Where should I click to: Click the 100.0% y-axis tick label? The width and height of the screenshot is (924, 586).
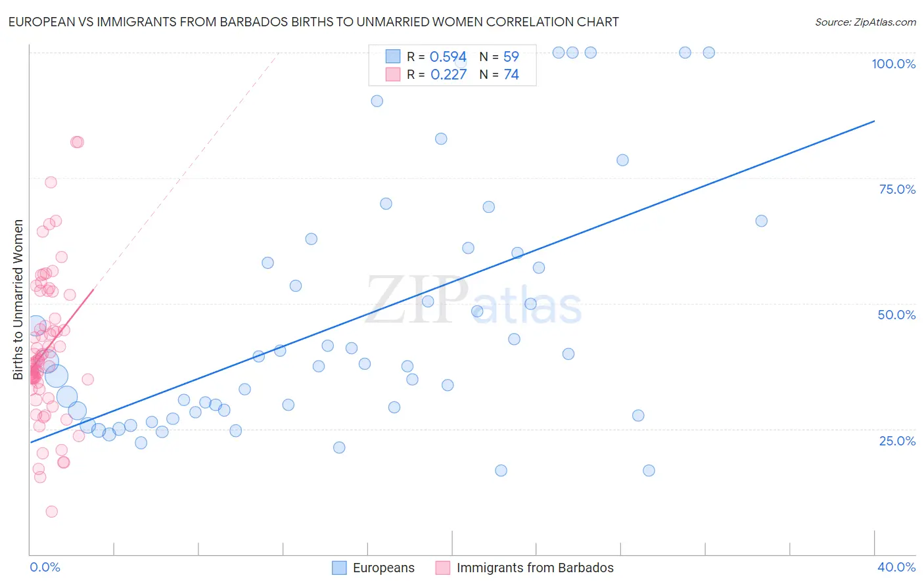[893, 64]
